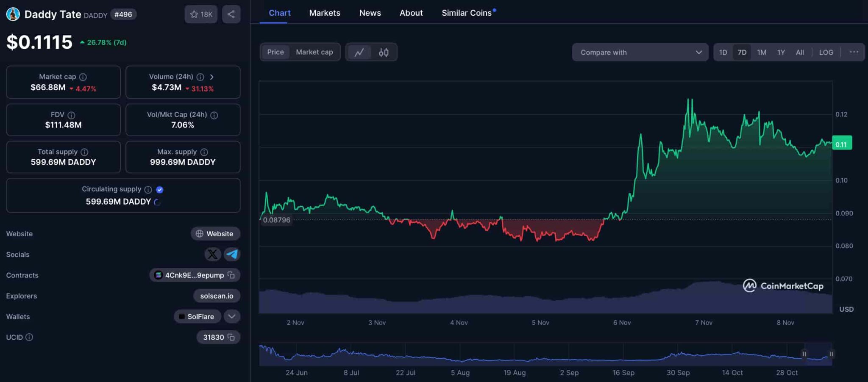Select the line chart icon
The width and height of the screenshot is (868, 382).
359,52
